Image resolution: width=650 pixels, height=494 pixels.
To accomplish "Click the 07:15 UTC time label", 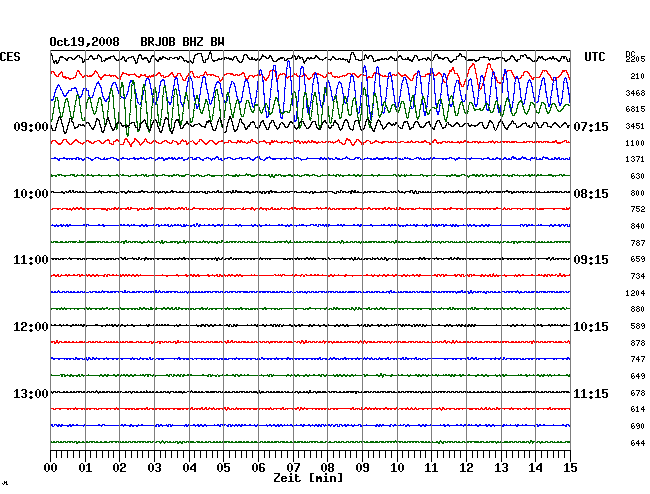I will tap(591, 126).
